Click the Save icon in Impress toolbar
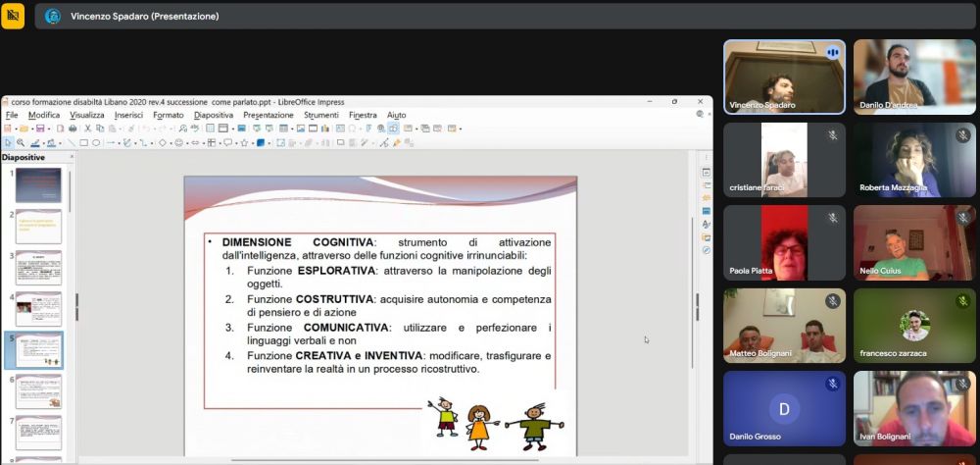 point(40,129)
